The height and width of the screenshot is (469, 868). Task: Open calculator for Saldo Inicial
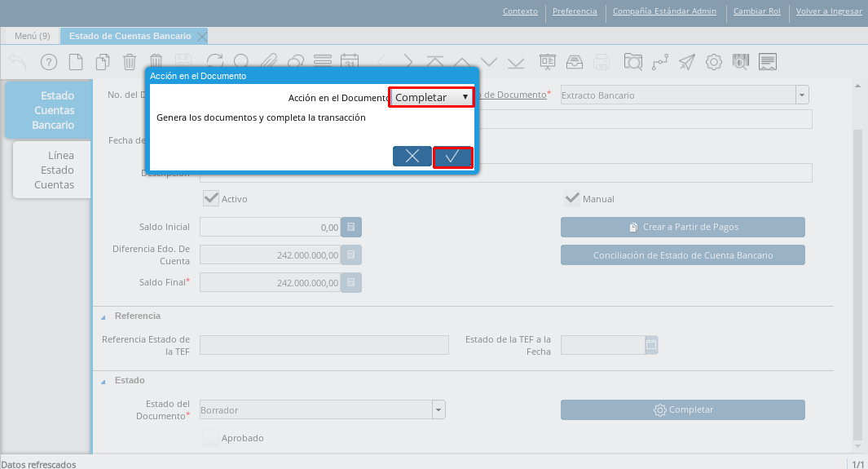click(x=351, y=227)
